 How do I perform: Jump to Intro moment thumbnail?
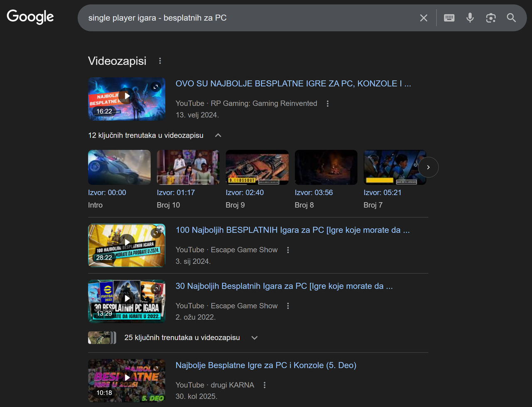coord(119,167)
